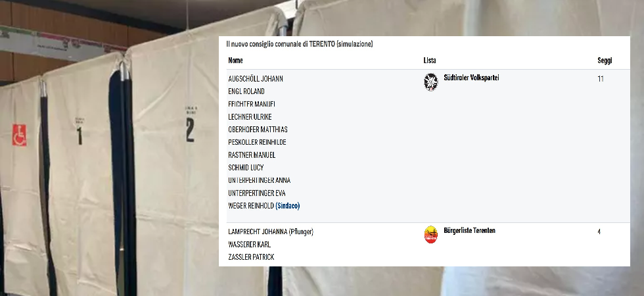Select councillor PESKOLLER REINHILDE
Image resolution: width=644 pixels, height=296 pixels.
click(257, 142)
